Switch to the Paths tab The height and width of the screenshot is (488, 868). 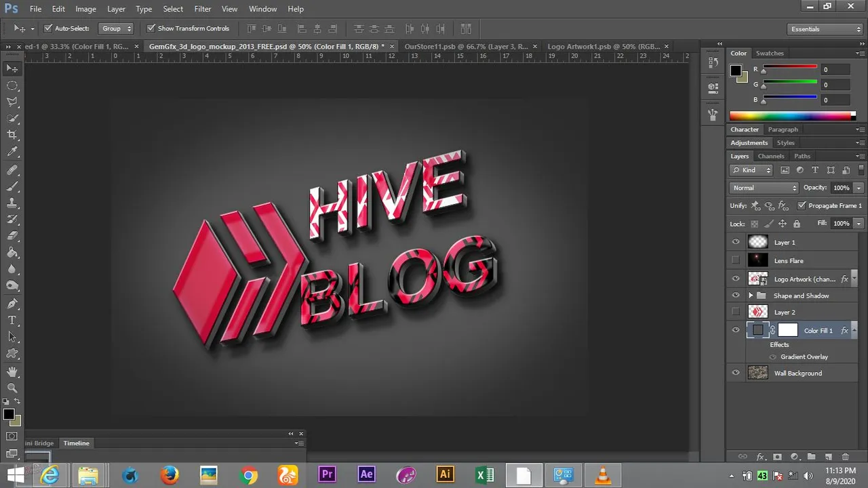pos(802,156)
